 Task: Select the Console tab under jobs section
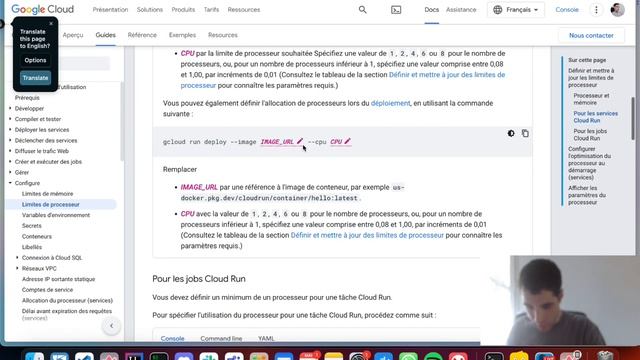(172, 338)
